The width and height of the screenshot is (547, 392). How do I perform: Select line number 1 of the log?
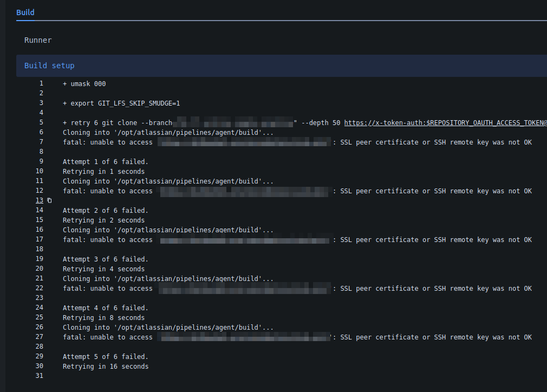click(41, 83)
